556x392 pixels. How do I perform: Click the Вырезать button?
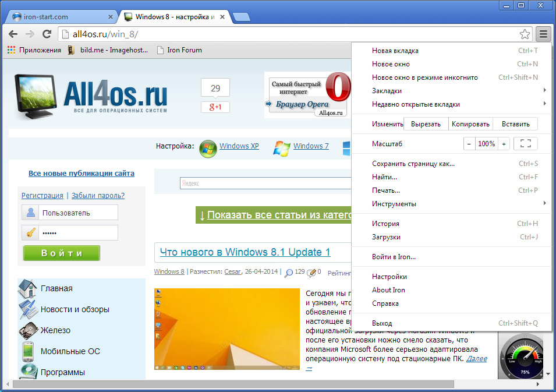(426, 124)
